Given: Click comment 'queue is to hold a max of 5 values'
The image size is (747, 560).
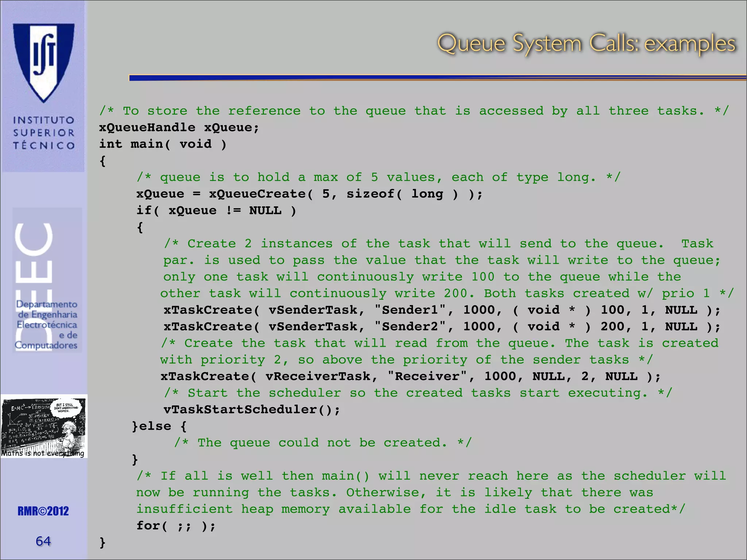Looking at the screenshot, I should [x=378, y=178].
